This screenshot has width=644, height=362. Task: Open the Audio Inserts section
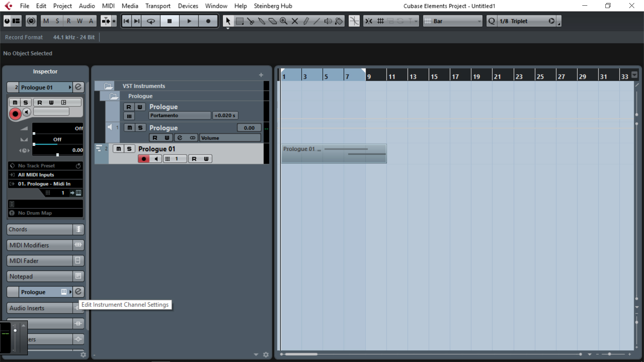[40, 308]
